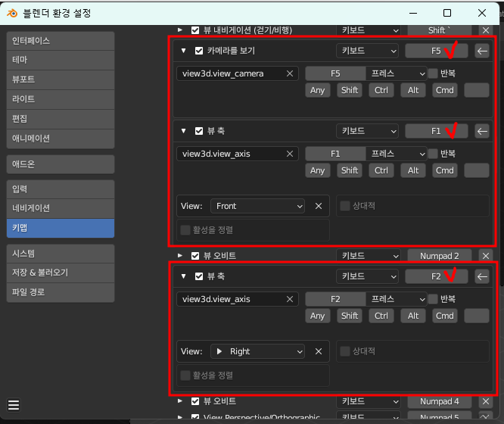Image resolution: width=504 pixels, height=424 pixels.
Task: Toggle Ctrl modifier in the F1 entry
Action: click(381, 171)
